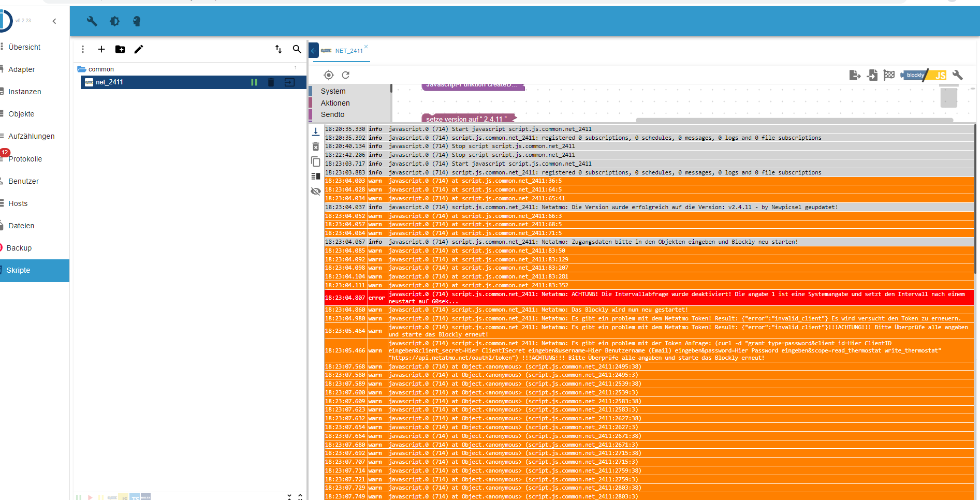Viewport: 980px width, 500px height.
Task: Import blocks using the file import icon
Action: coord(872,75)
